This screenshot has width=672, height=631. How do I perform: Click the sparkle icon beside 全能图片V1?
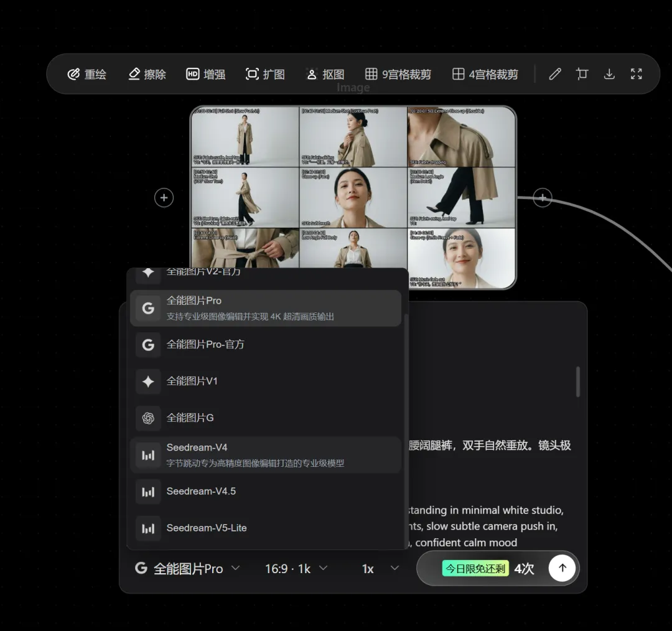148,381
